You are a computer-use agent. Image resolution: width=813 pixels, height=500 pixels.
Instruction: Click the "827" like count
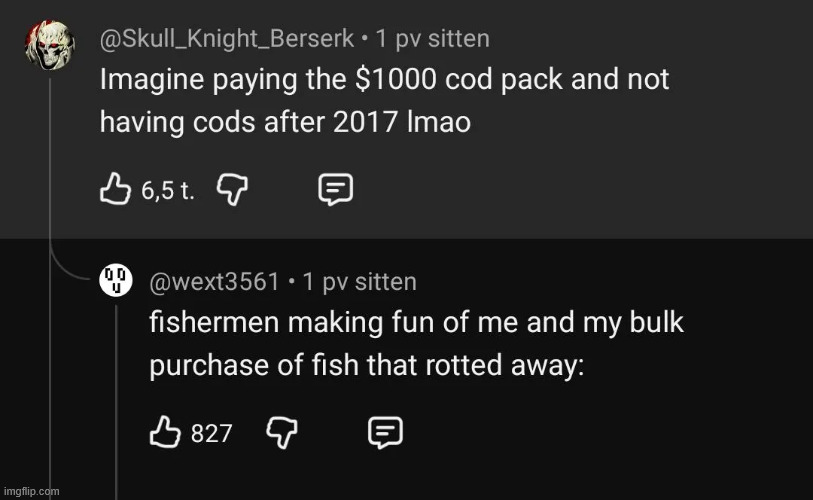coord(211,433)
